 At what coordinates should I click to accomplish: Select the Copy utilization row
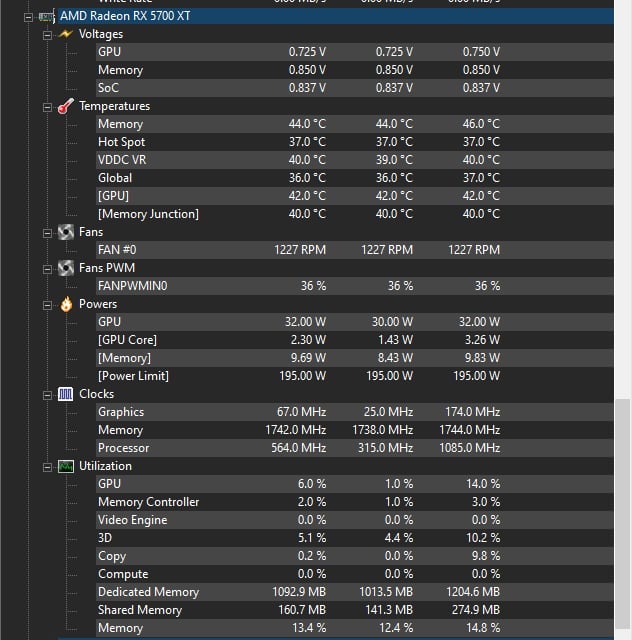[354, 556]
